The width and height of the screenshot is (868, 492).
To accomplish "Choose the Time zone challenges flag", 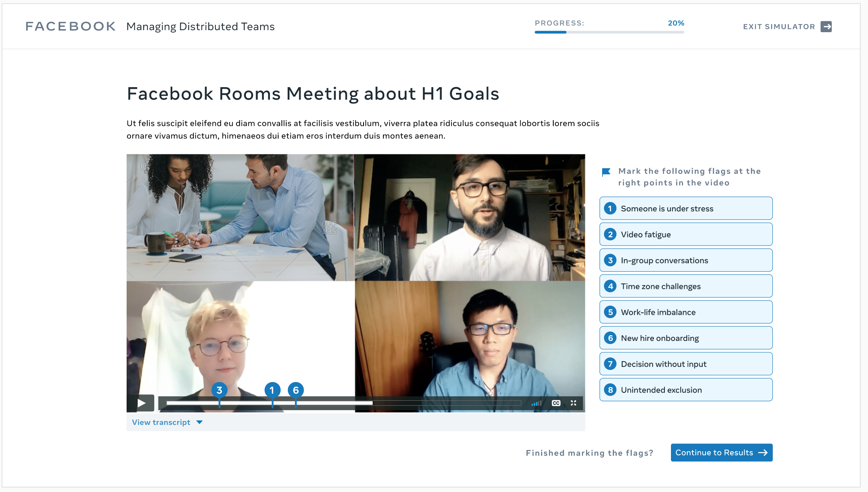I will coord(686,286).
